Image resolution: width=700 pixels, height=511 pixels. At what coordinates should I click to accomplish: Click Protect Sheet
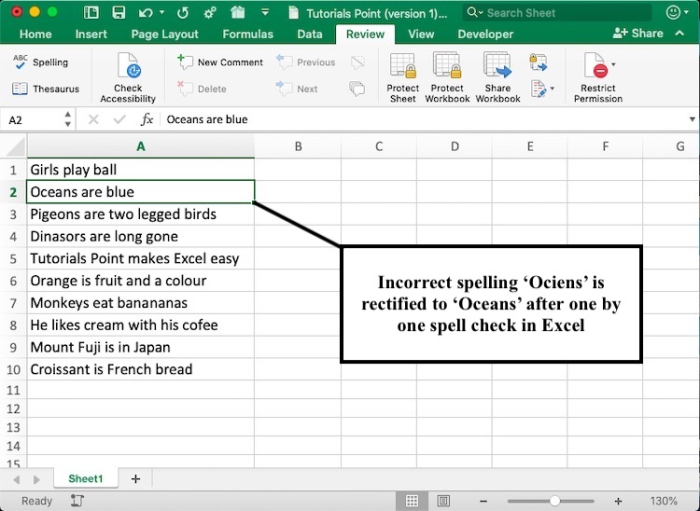pos(403,78)
